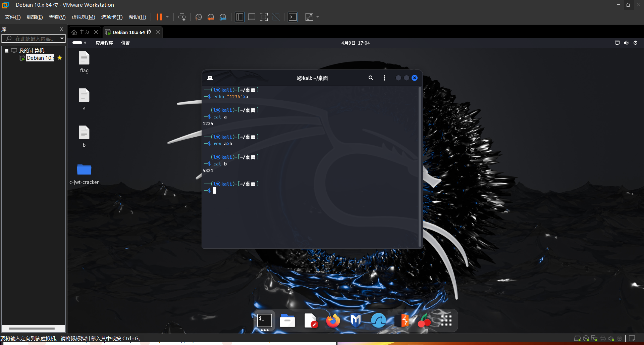This screenshot has width=644, height=345.
Task: Open the search in the terminal window
Action: pos(371,78)
